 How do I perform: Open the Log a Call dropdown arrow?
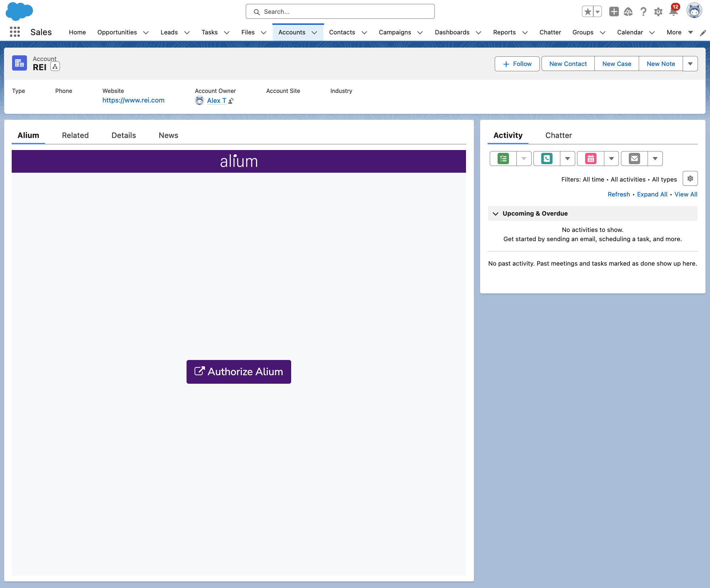[567, 159]
